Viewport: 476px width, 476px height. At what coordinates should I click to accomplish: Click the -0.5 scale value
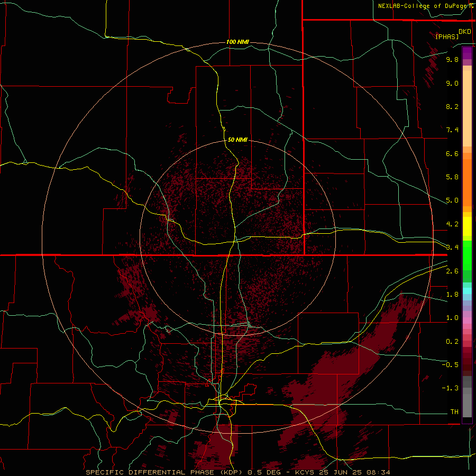tap(450, 364)
